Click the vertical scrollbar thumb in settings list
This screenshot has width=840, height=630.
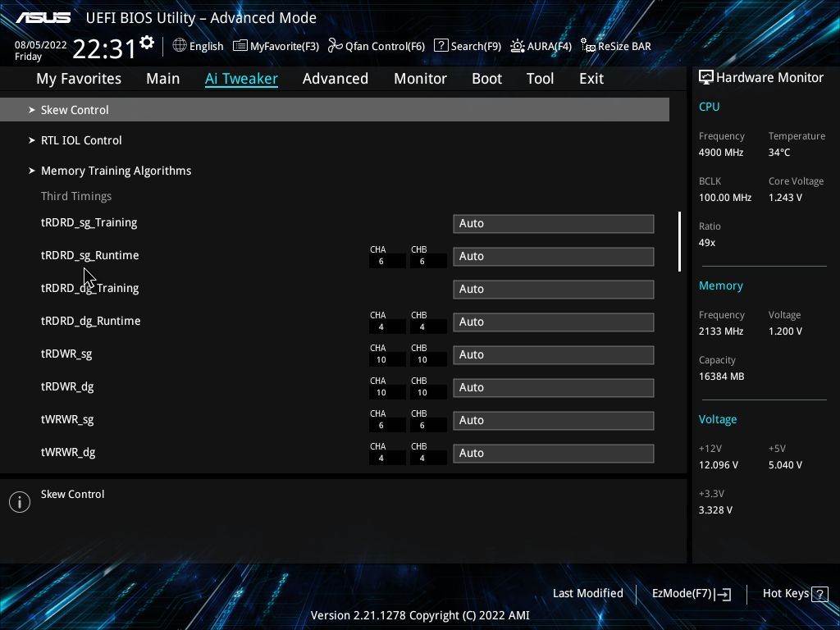pyautogui.click(x=679, y=242)
